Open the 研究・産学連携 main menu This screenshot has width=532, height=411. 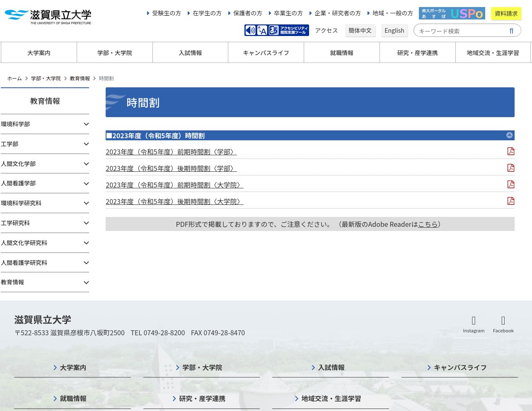click(418, 53)
